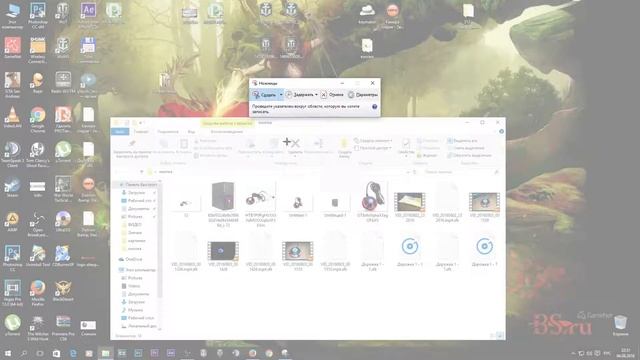Open the Google Chrome desktop icon

38,115
